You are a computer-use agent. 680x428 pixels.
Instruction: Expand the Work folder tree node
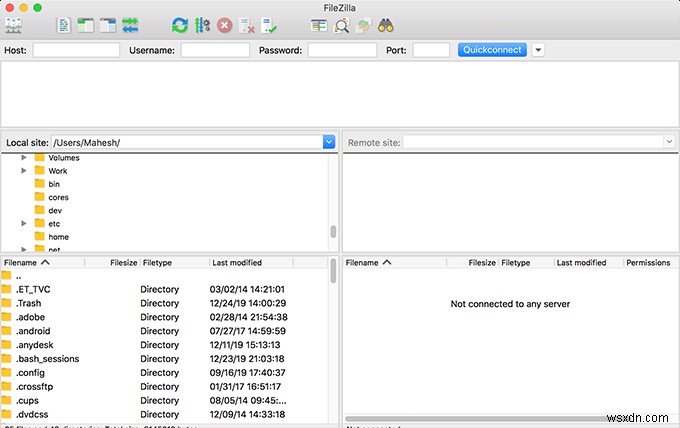click(x=24, y=170)
